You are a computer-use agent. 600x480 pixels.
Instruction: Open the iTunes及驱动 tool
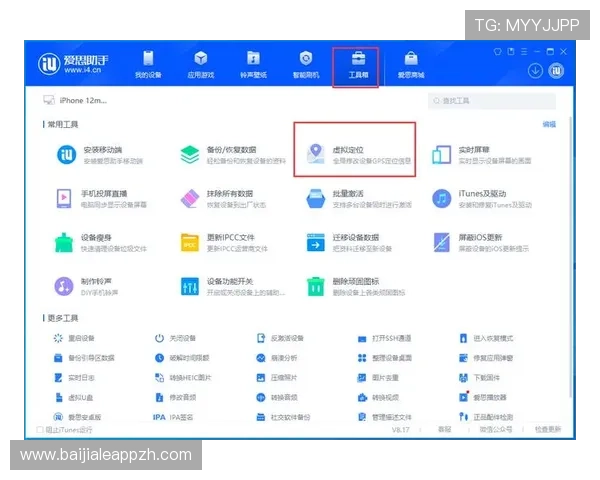pos(482,199)
